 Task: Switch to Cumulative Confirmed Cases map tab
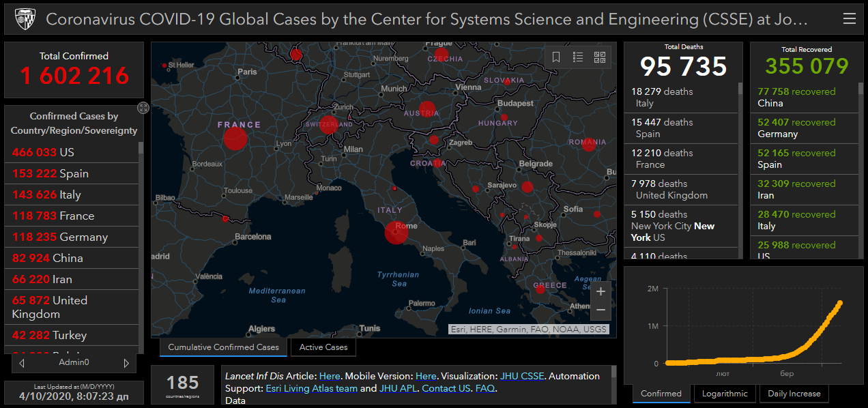[224, 347]
